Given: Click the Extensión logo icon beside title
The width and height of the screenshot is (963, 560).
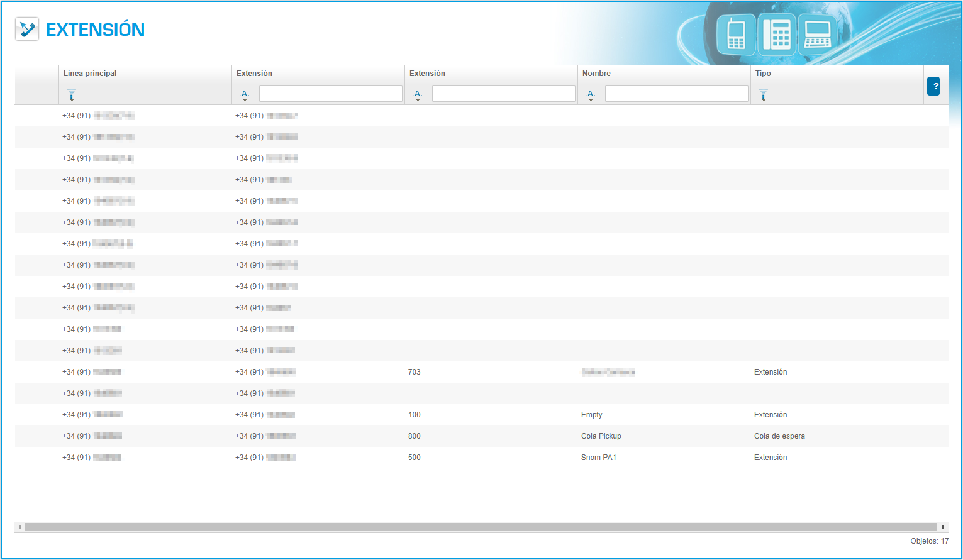Looking at the screenshot, I should click(x=27, y=30).
